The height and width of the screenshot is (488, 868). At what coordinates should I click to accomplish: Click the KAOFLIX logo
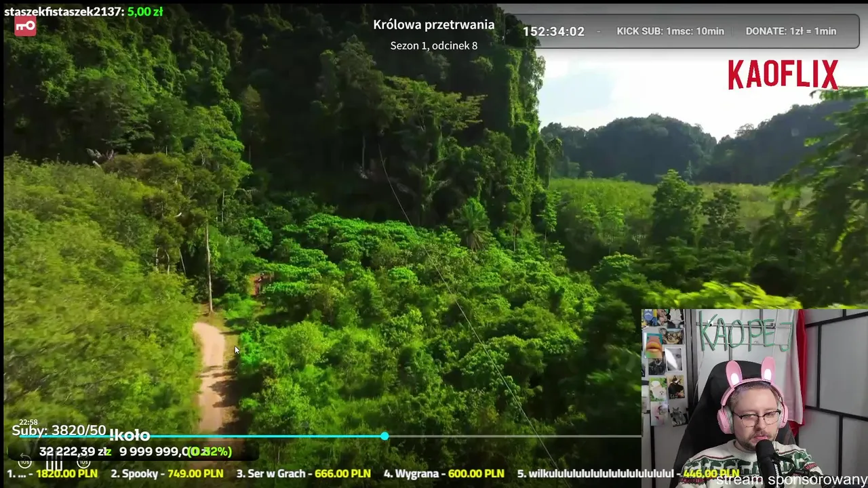pos(783,75)
